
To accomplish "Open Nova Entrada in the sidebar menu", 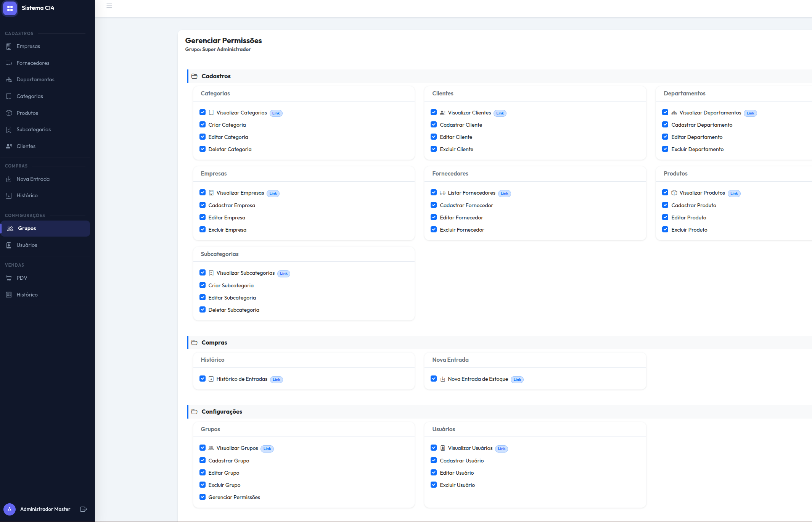I will 33,179.
